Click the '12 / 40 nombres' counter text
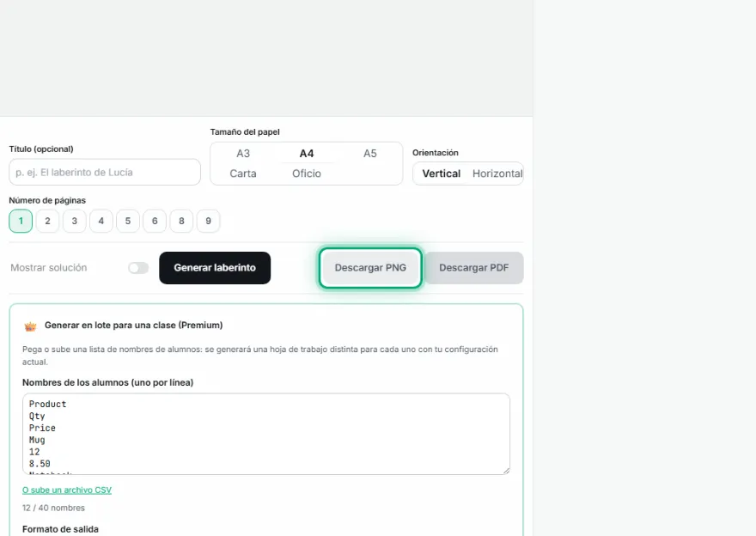Viewport: 756px width, 536px height. click(53, 508)
